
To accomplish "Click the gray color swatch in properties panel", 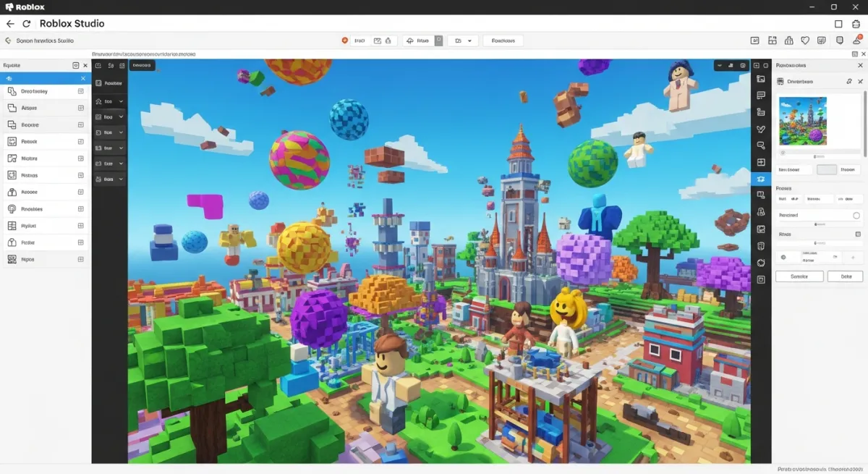I will (827, 170).
